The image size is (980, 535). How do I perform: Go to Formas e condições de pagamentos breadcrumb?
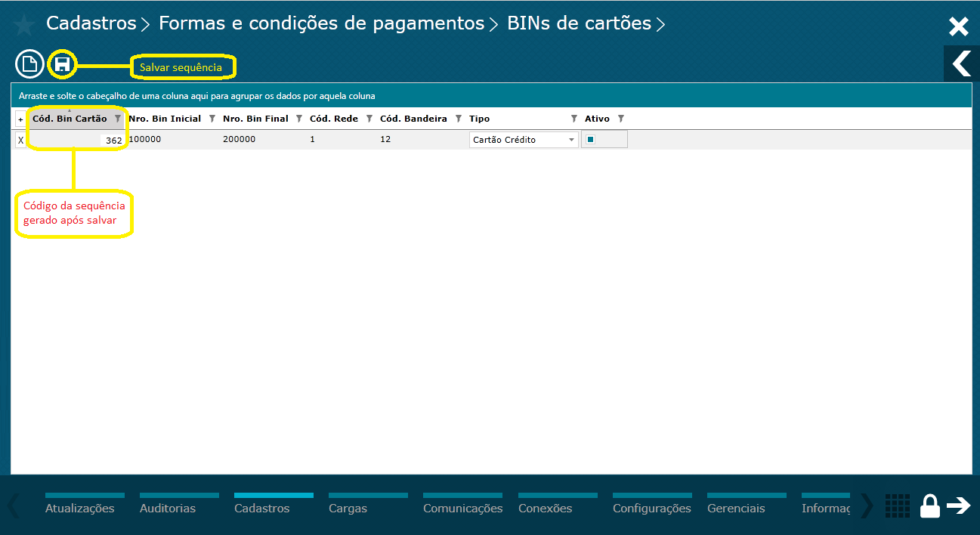pyautogui.click(x=321, y=23)
